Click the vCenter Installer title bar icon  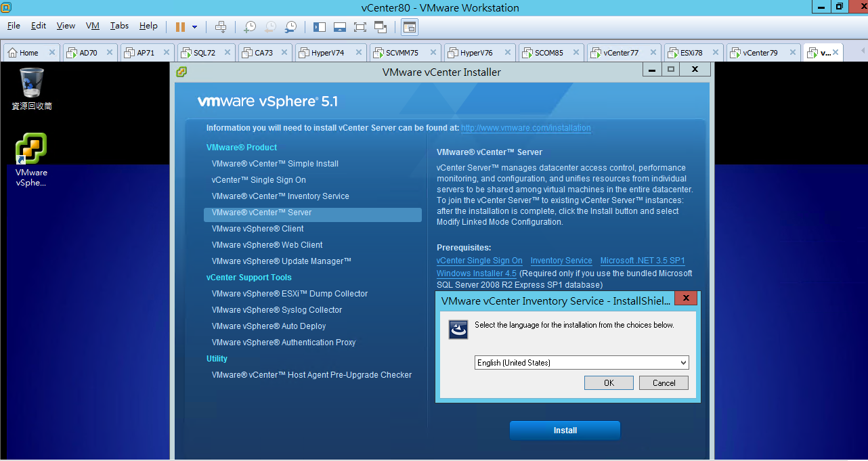click(181, 72)
